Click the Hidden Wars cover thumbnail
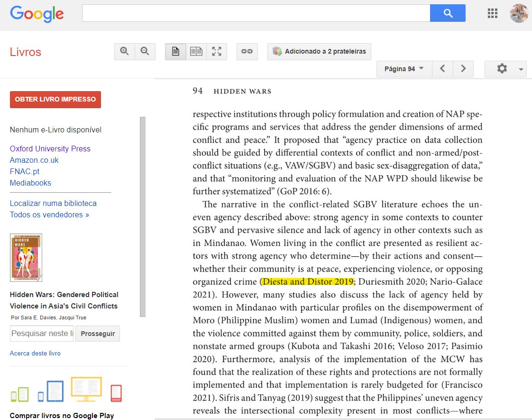 [x=26, y=258]
